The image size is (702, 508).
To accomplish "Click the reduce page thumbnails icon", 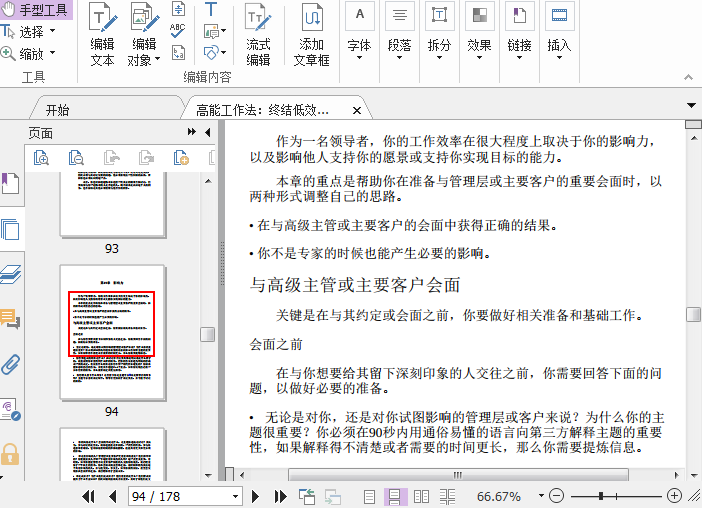I will 76,158.
